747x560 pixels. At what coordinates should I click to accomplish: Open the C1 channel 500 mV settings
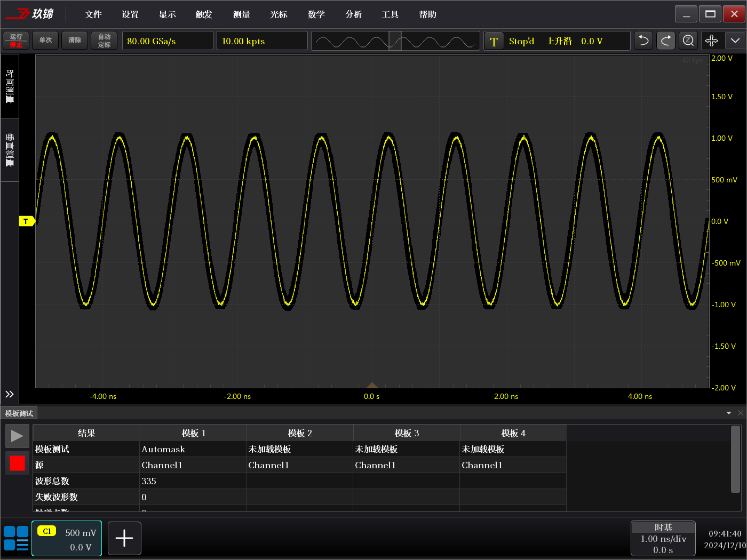[x=67, y=539]
